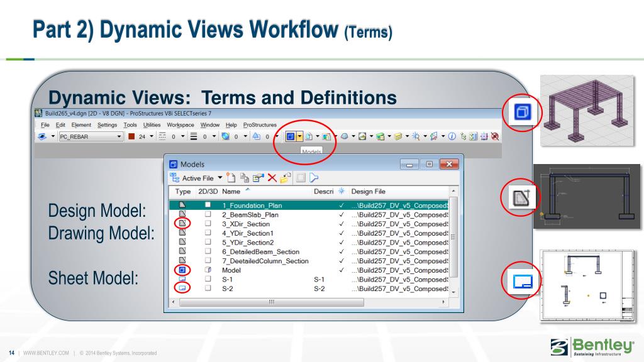Click the Type column header
The width and height of the screenshot is (644, 362).
coord(183,191)
